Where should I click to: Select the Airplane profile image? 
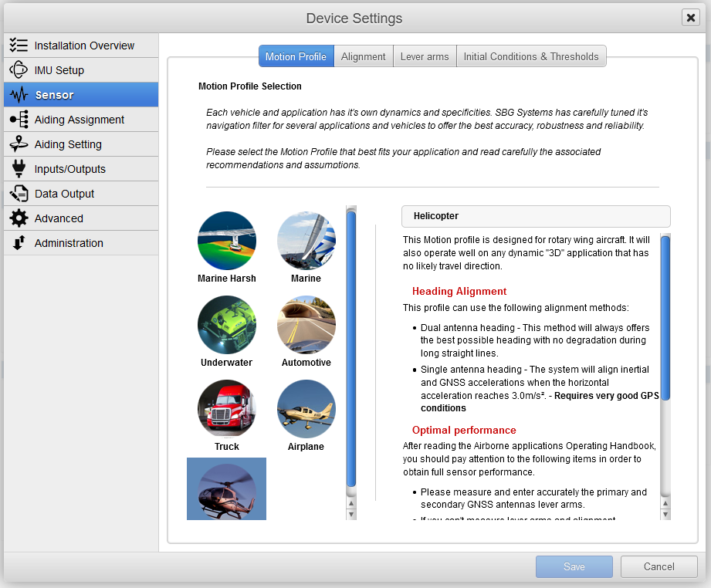pos(306,408)
